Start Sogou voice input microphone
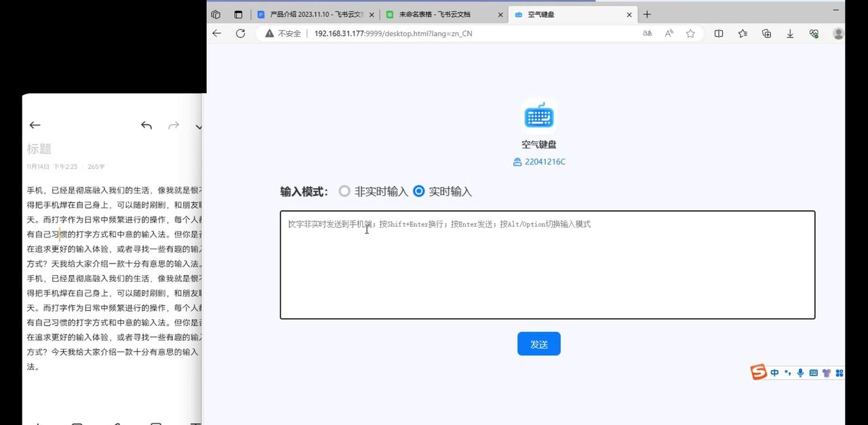The height and width of the screenshot is (425, 868). [x=801, y=373]
